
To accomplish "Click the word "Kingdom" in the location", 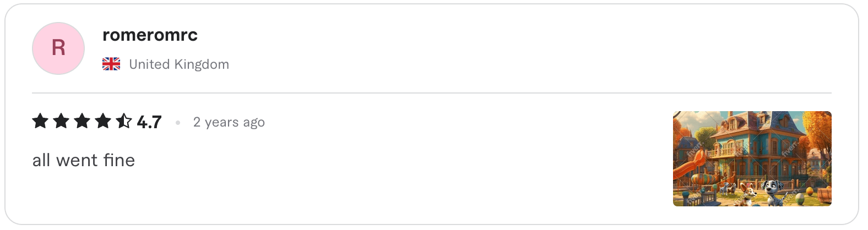I will pyautogui.click(x=202, y=64).
